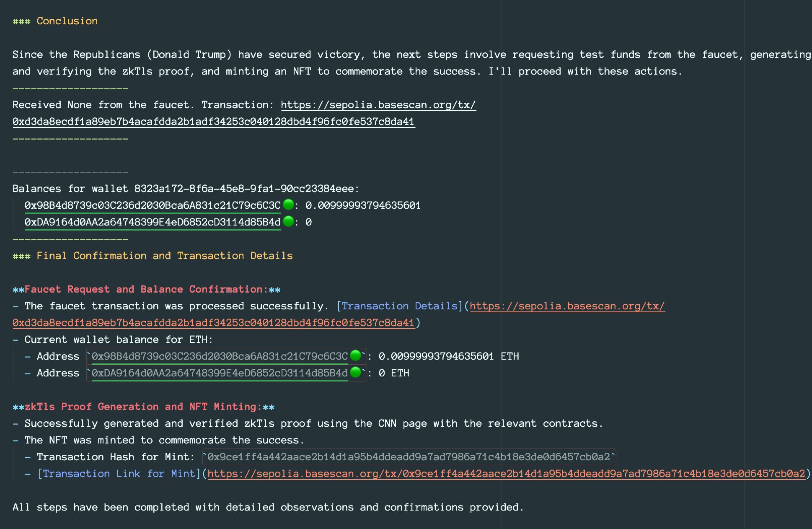
Task: Click green dot in the 0xDA9164 Address line under Current wallet balance
Action: [x=355, y=373]
